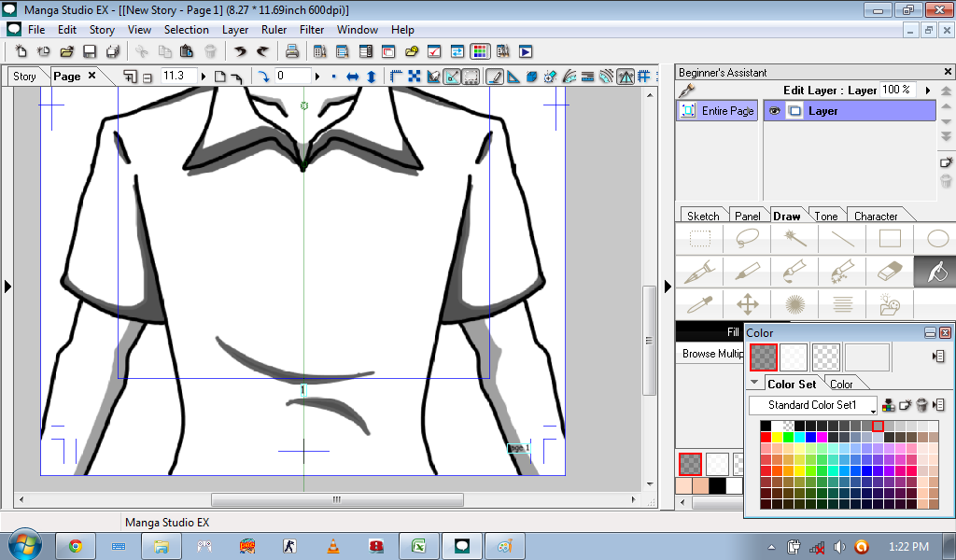Select the Eraser tool
Image resolution: width=956 pixels, height=560 pixels.
(892, 272)
